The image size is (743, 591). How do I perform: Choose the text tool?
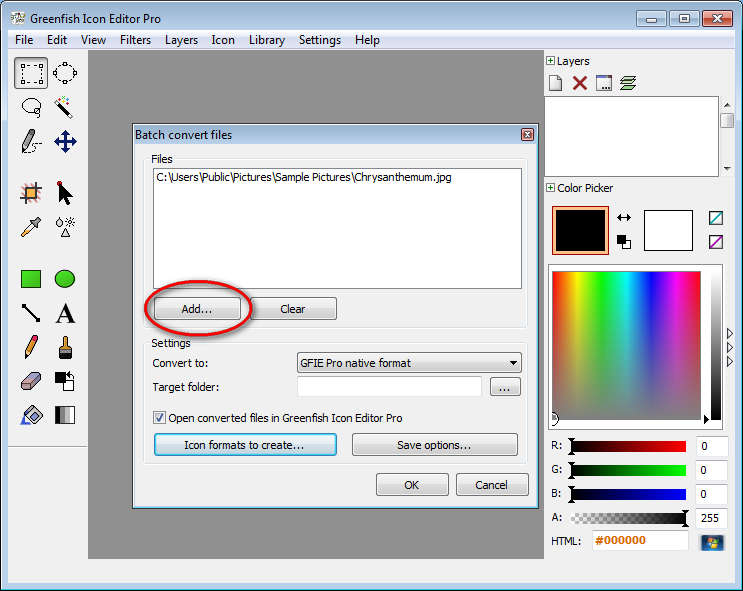pos(65,314)
